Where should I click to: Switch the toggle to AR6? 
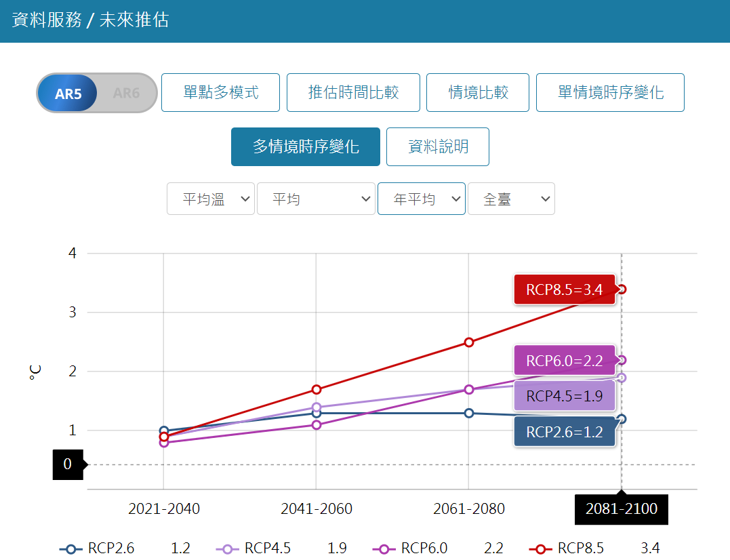tap(126, 93)
